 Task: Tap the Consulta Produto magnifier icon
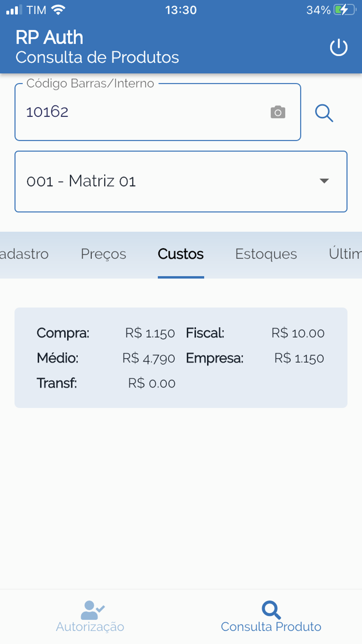click(271, 610)
